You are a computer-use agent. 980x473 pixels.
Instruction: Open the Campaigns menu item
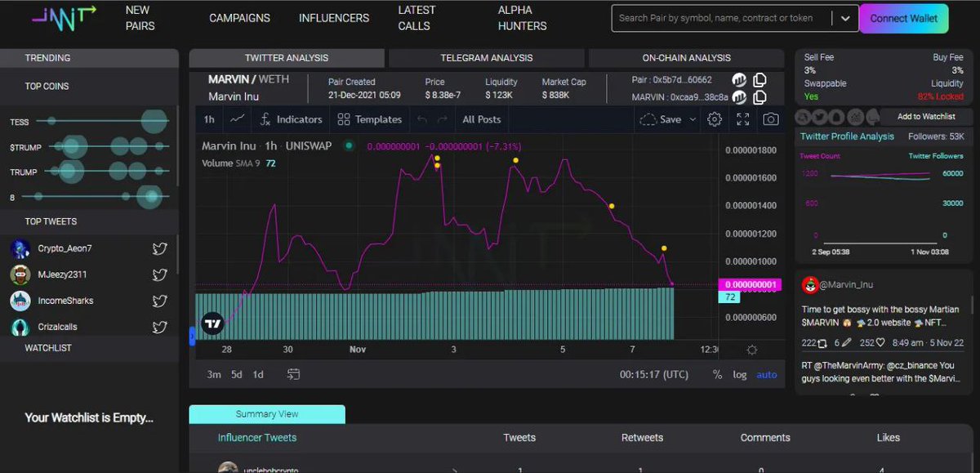tap(239, 18)
